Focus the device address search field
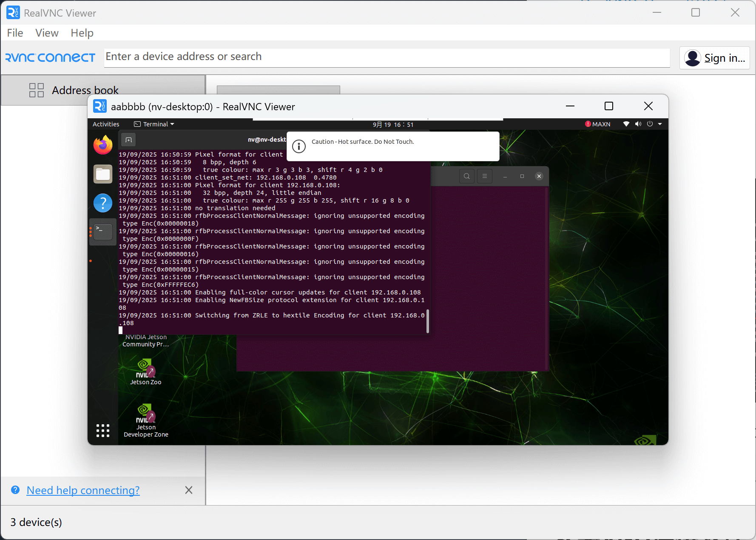Image resolution: width=756 pixels, height=540 pixels. point(387,57)
